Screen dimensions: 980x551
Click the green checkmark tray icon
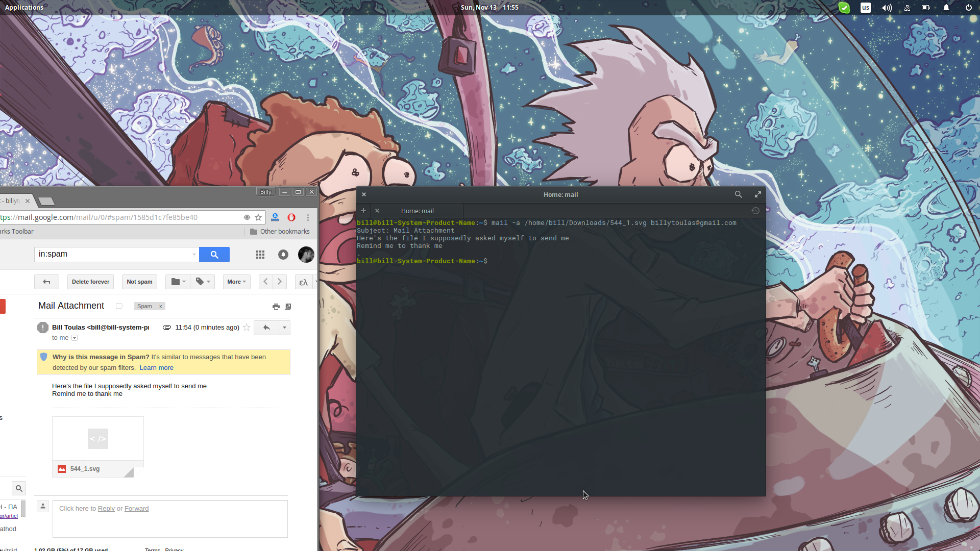pos(844,8)
